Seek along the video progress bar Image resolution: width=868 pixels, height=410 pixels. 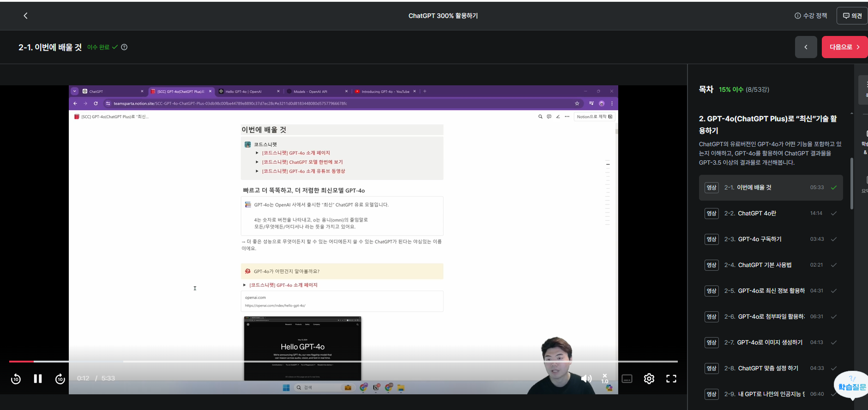coord(343,362)
